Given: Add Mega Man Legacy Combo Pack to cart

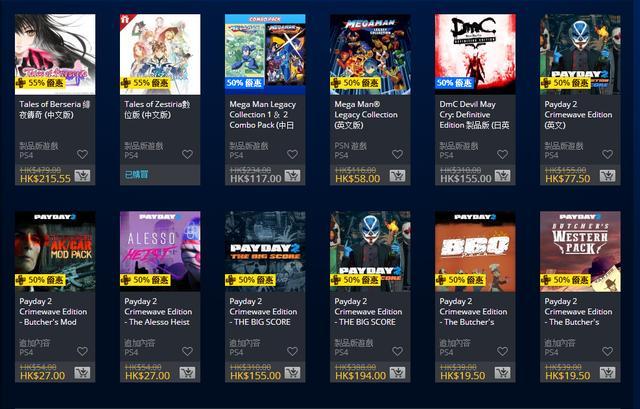Looking at the screenshot, I should (292, 176).
